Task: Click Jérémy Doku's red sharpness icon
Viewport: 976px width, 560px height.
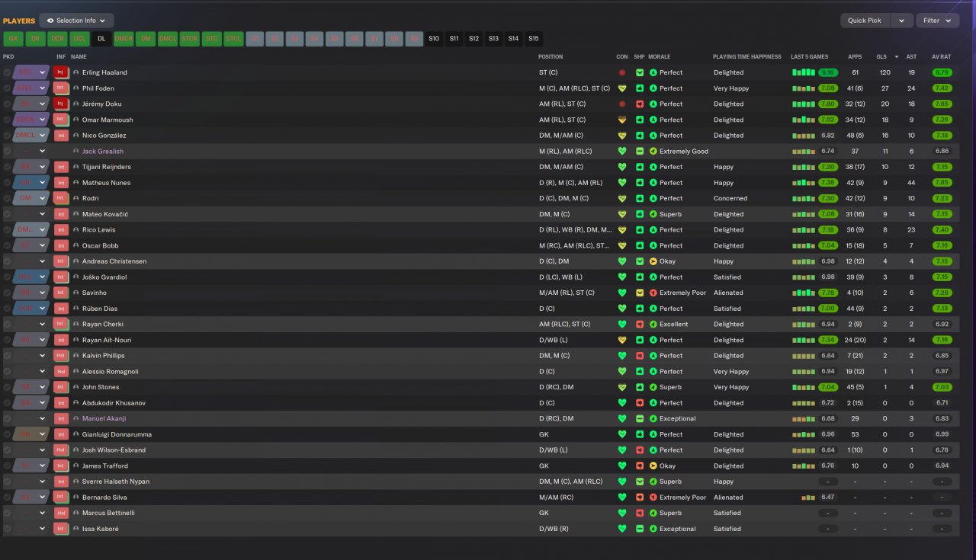Action: pyautogui.click(x=640, y=104)
